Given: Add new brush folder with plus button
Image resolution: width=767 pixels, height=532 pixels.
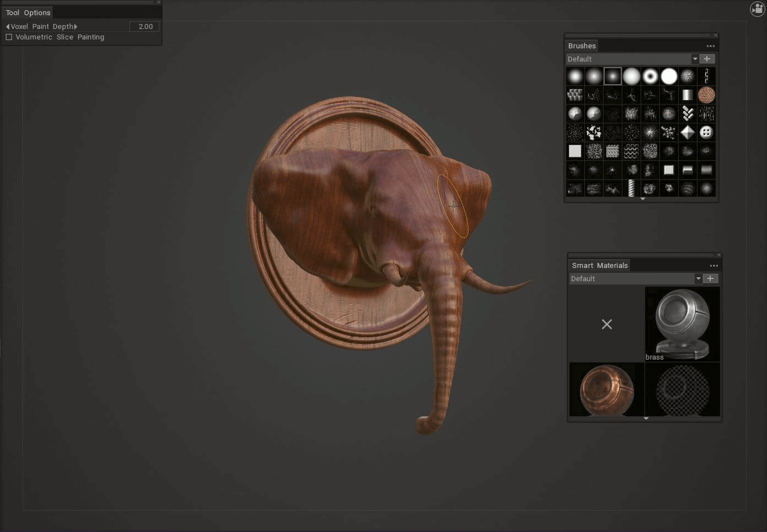Looking at the screenshot, I should (x=707, y=59).
